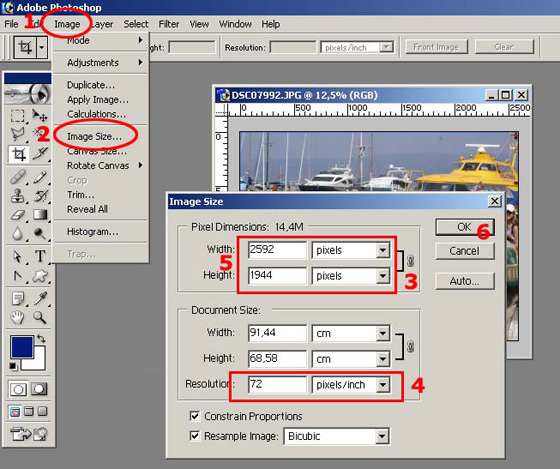Open Adobe Online from toolbox header image
The height and width of the screenshot is (469, 560).
pyautogui.click(x=28, y=94)
